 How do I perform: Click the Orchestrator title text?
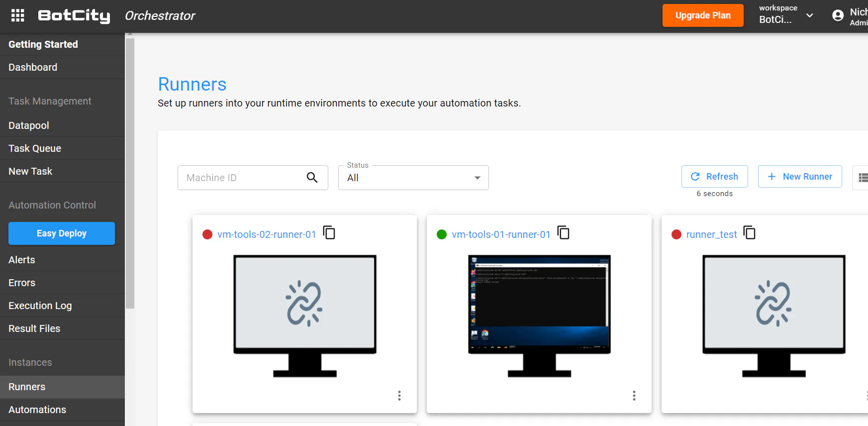tap(160, 16)
